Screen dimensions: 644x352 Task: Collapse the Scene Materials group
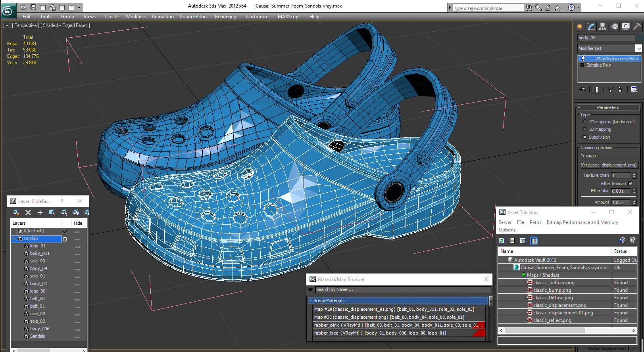[311, 300]
